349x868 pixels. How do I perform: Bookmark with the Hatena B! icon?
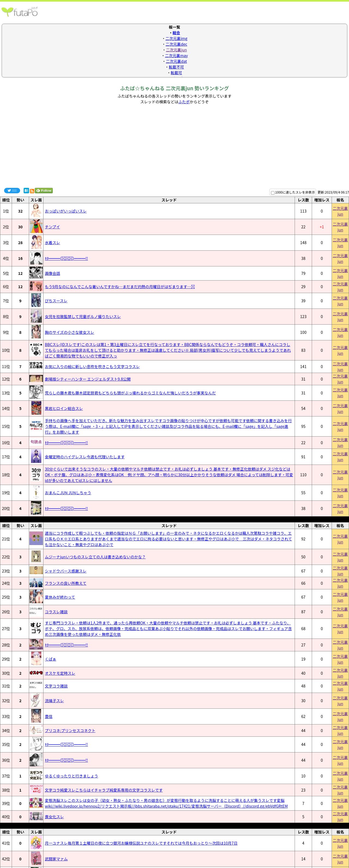coord(26,190)
